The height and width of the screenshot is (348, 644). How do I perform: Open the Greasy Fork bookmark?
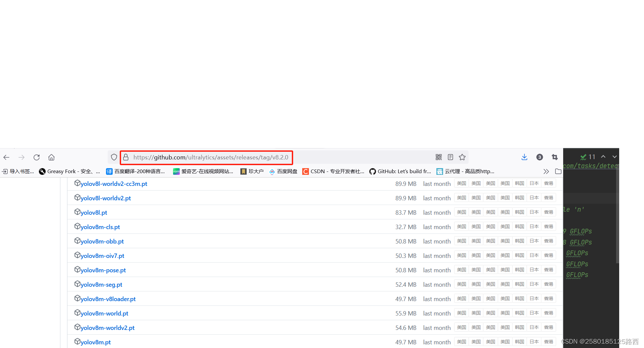click(69, 171)
